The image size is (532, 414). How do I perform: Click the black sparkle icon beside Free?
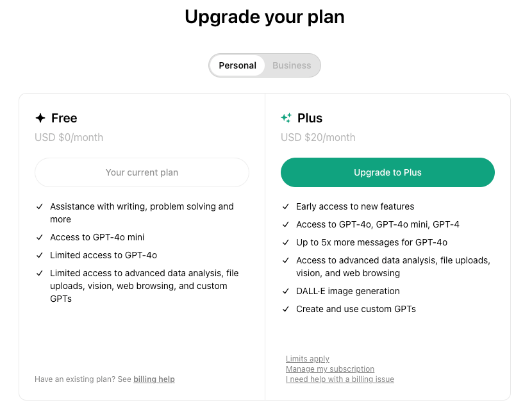pyautogui.click(x=40, y=118)
